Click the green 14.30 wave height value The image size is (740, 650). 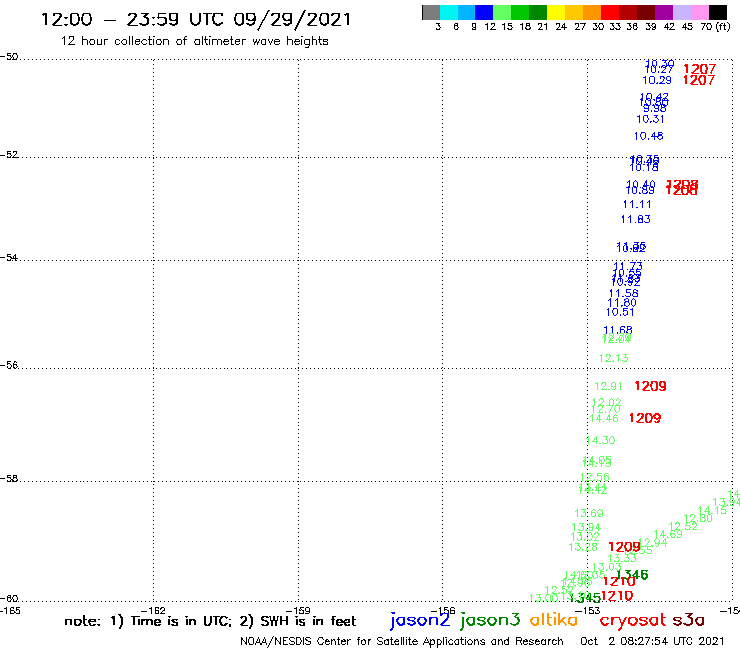point(600,440)
